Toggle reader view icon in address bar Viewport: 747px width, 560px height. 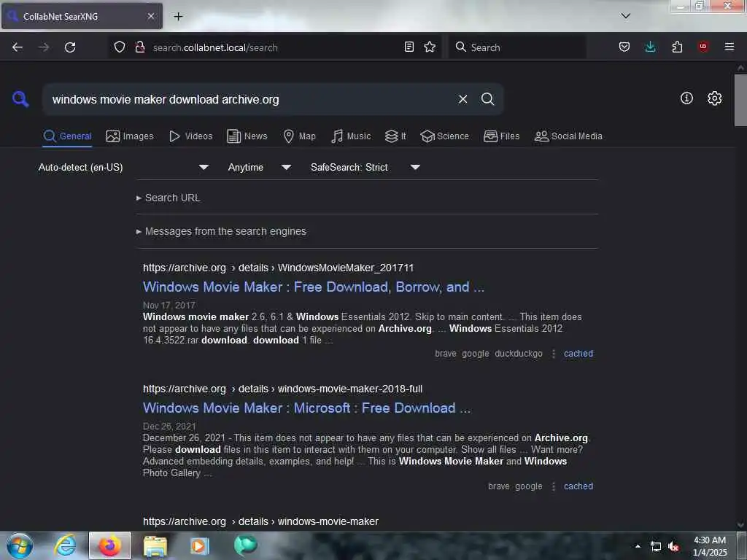point(409,47)
